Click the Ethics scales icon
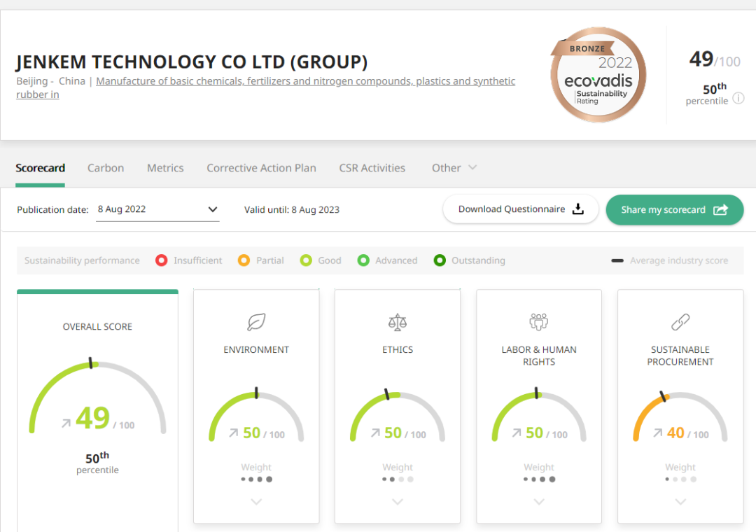 tap(398, 322)
